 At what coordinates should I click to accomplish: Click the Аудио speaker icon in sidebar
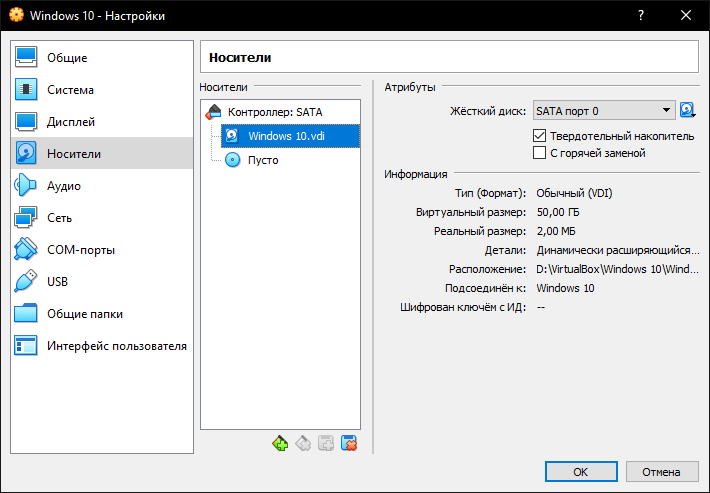[x=26, y=185]
